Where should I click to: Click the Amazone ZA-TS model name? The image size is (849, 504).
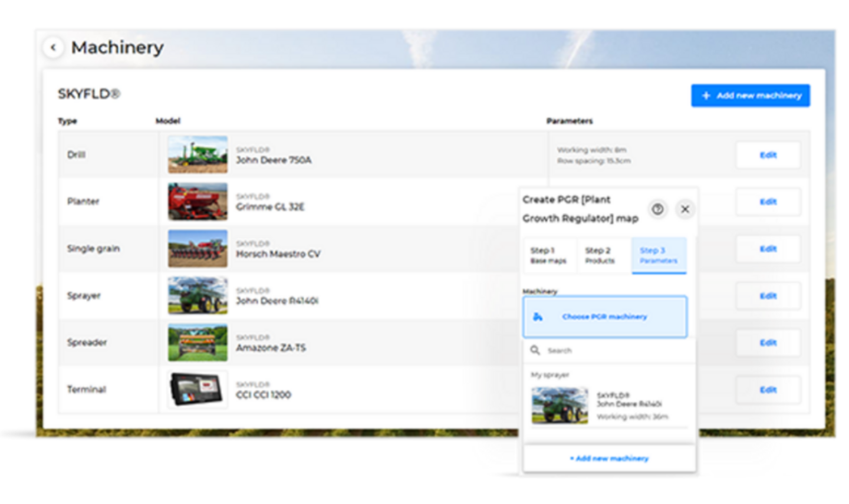coord(271,348)
